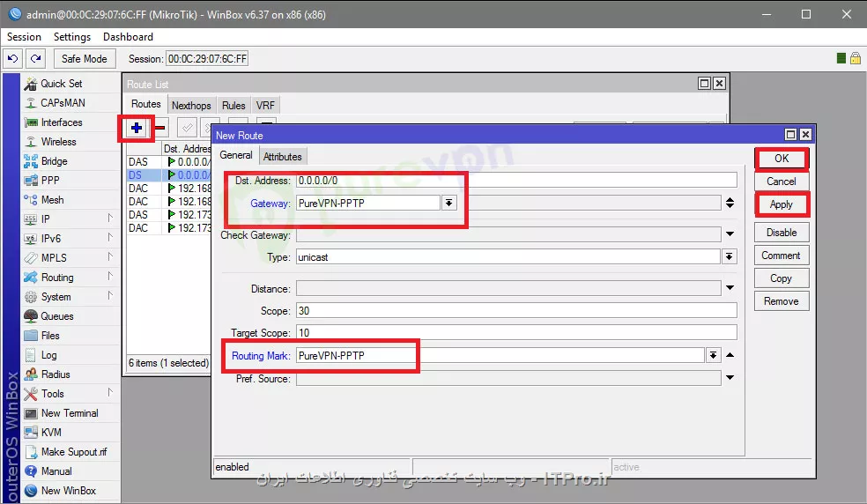The height and width of the screenshot is (504, 867).
Task: Open Wireless in sidebar
Action: 58,142
